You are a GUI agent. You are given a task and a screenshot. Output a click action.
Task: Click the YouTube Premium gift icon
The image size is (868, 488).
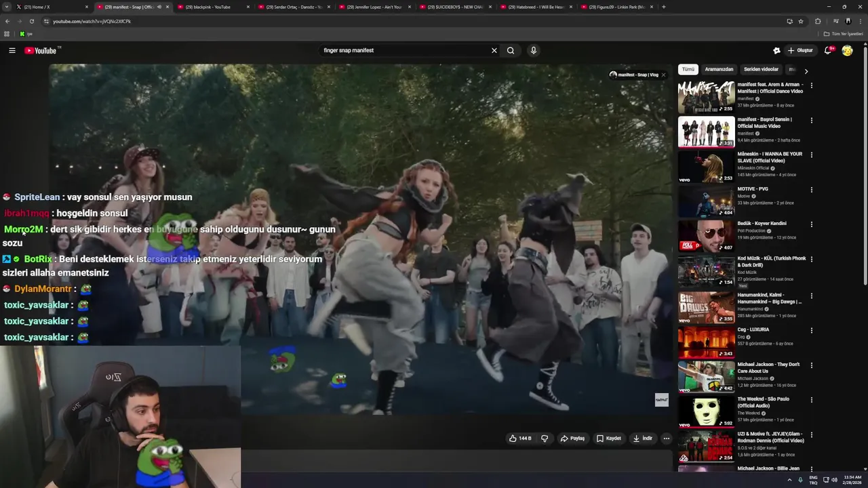(x=776, y=50)
